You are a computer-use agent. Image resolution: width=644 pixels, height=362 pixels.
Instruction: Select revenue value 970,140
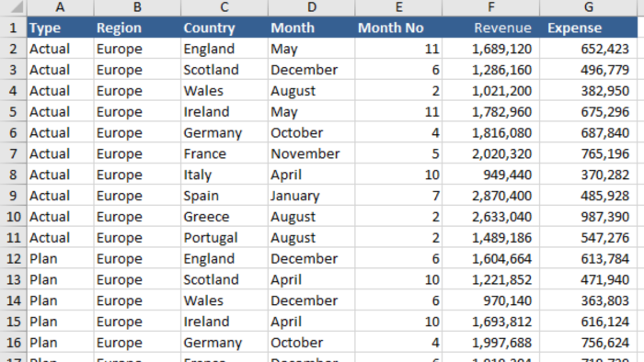click(x=490, y=300)
